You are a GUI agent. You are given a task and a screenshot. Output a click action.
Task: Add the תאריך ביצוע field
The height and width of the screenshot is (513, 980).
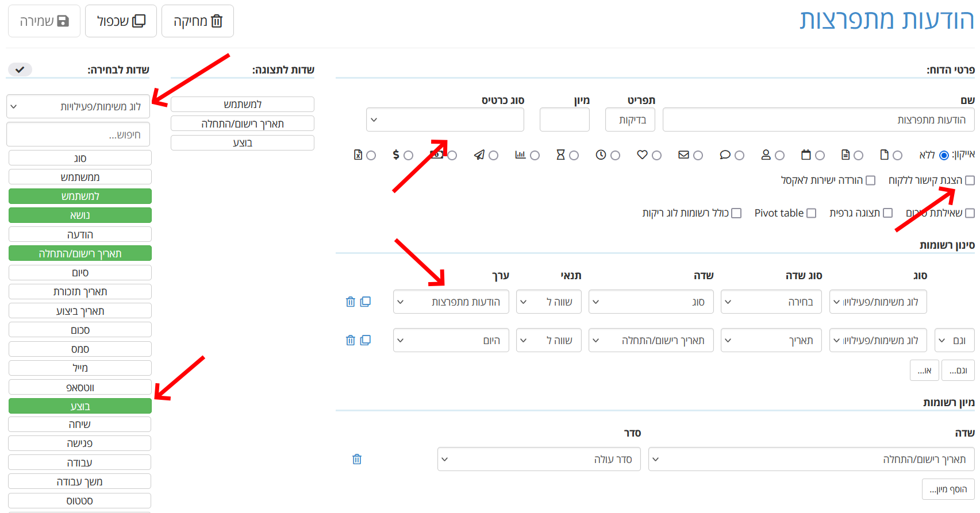click(x=80, y=311)
